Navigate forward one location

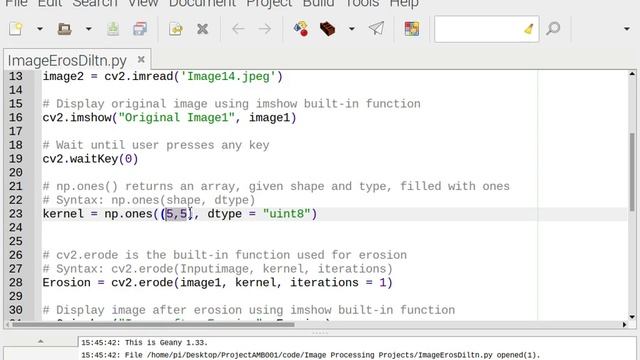264,29
